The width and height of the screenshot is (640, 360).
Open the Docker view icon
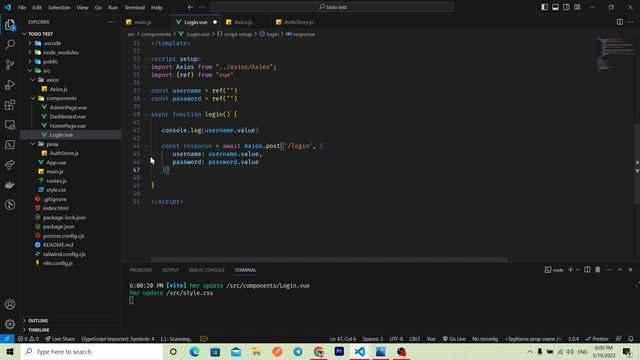(x=10, y=185)
